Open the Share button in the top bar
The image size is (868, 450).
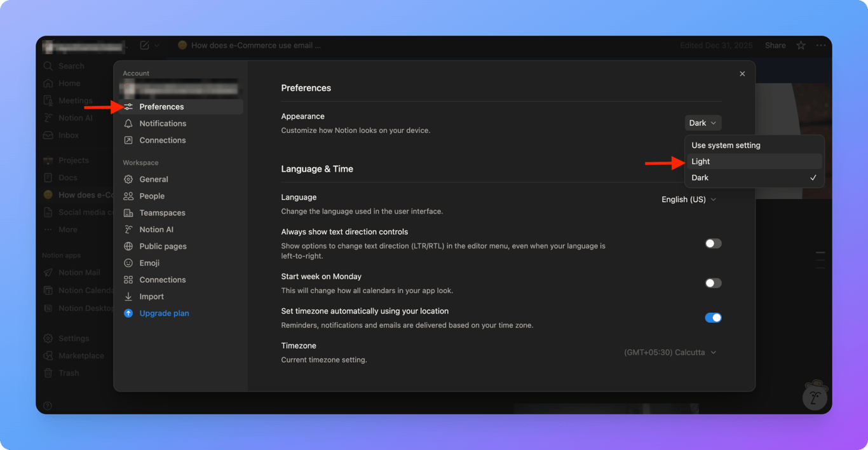pyautogui.click(x=775, y=45)
